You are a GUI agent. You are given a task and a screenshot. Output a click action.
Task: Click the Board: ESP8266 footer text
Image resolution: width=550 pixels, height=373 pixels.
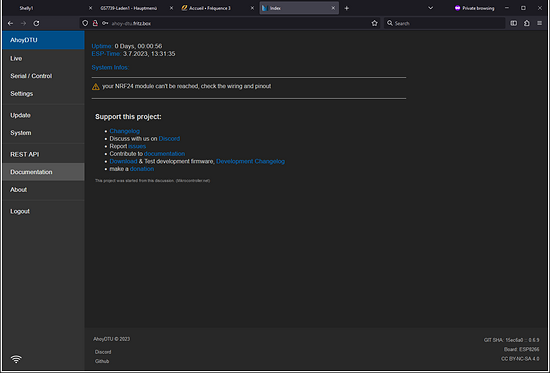click(522, 349)
